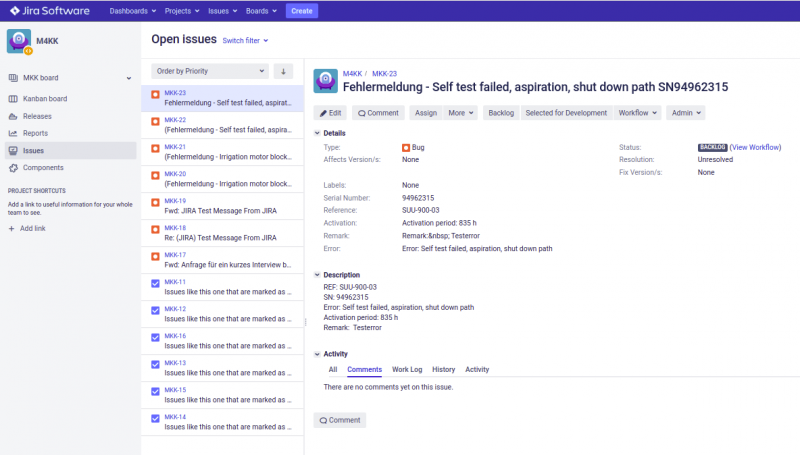Open the Order by Priority dropdown

(209, 71)
